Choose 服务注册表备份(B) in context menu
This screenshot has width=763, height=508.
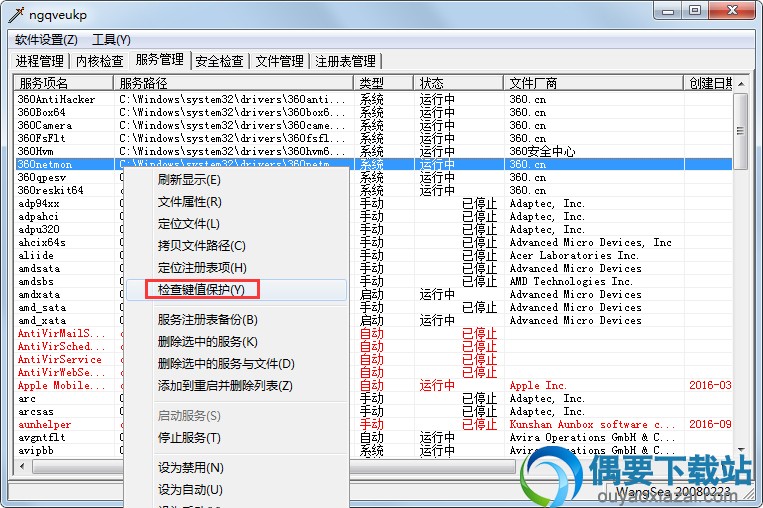pos(236,320)
